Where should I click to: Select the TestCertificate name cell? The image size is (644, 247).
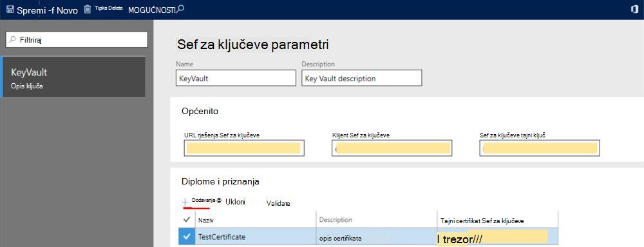click(256, 237)
